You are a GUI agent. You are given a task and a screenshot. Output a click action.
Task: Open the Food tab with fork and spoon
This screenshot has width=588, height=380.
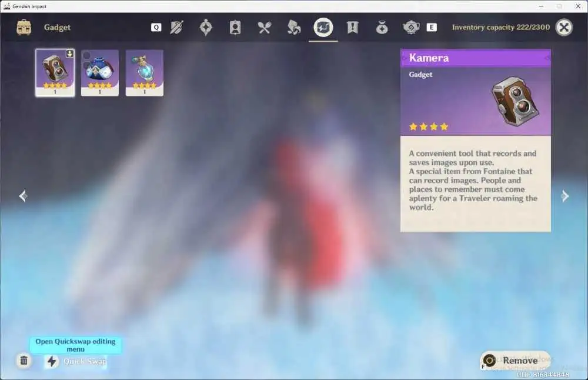click(265, 28)
